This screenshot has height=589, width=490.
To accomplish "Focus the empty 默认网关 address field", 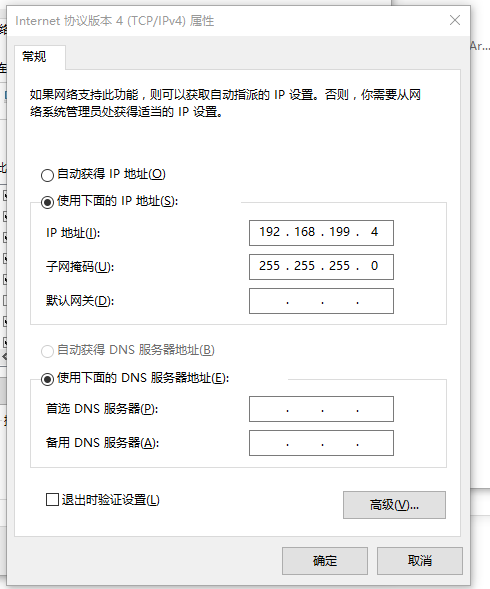I will pos(321,301).
